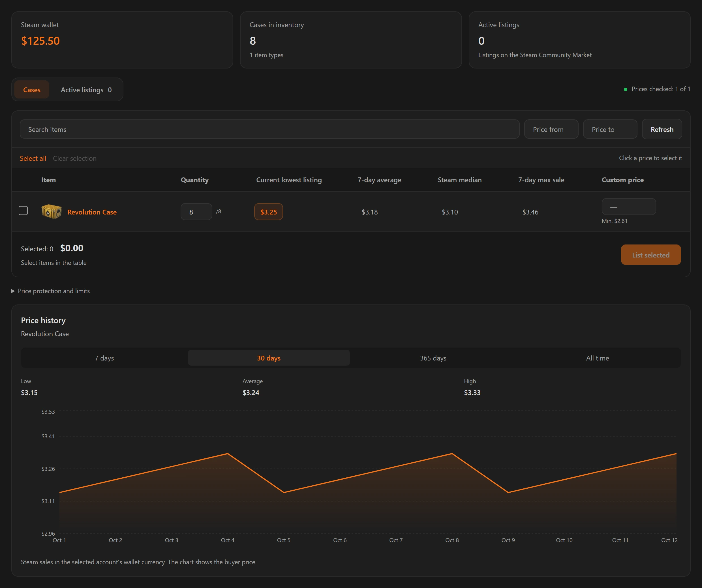This screenshot has width=702, height=588.
Task: Select the $3.18 7-day average price
Action: point(370,212)
